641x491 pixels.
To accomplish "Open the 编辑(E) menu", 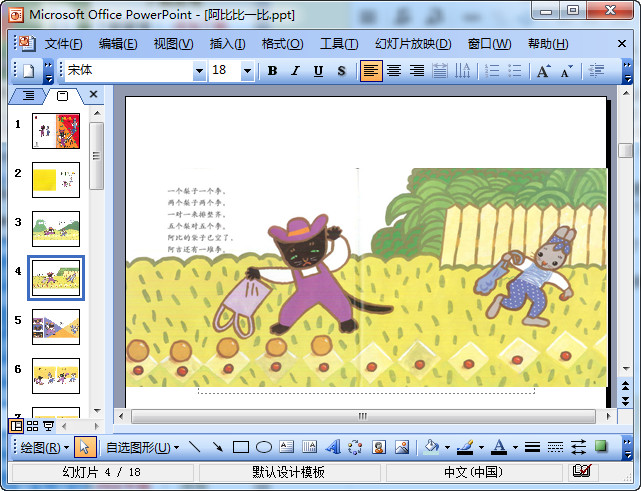I will [118, 44].
